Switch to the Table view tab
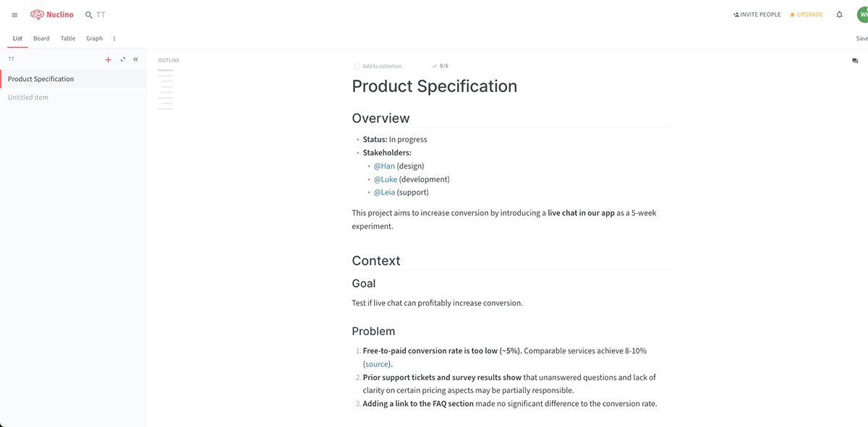Image resolution: width=868 pixels, height=427 pixels. pos(68,39)
